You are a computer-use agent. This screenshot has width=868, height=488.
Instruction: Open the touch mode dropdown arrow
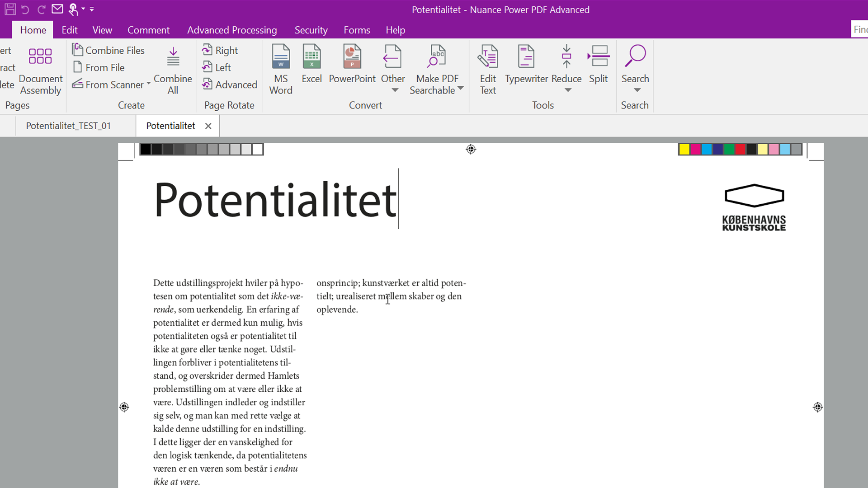pos(83,9)
